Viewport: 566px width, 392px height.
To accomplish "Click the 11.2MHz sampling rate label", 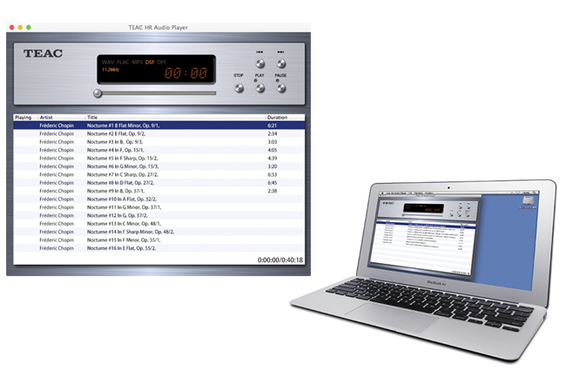I will (x=111, y=70).
